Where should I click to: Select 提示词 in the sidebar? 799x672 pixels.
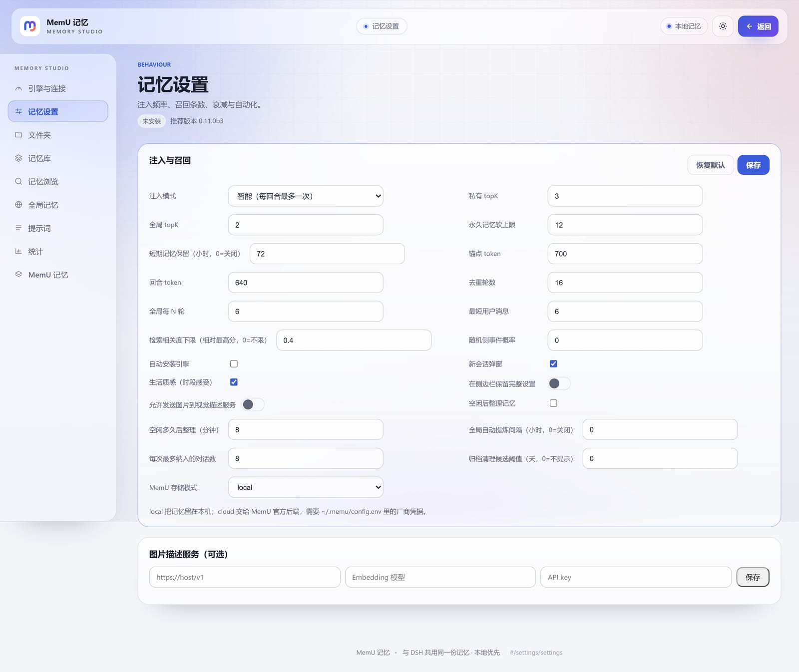tap(58, 228)
